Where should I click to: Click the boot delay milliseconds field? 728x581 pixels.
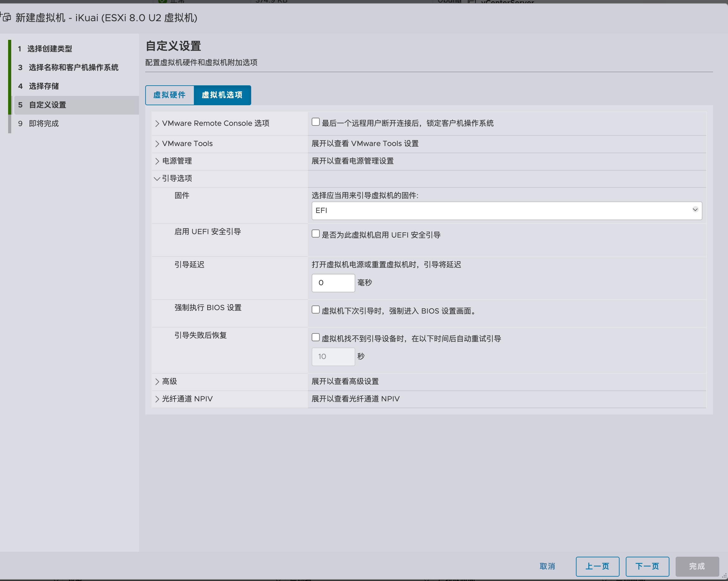pos(333,283)
